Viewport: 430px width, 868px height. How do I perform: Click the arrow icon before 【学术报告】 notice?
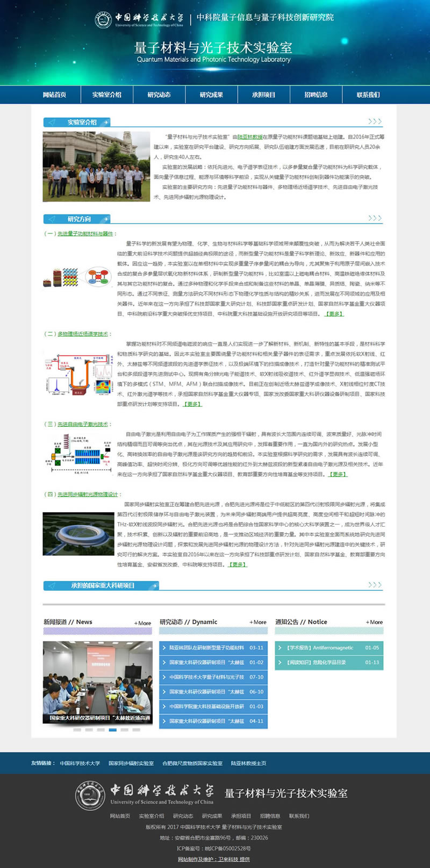coord(280,648)
